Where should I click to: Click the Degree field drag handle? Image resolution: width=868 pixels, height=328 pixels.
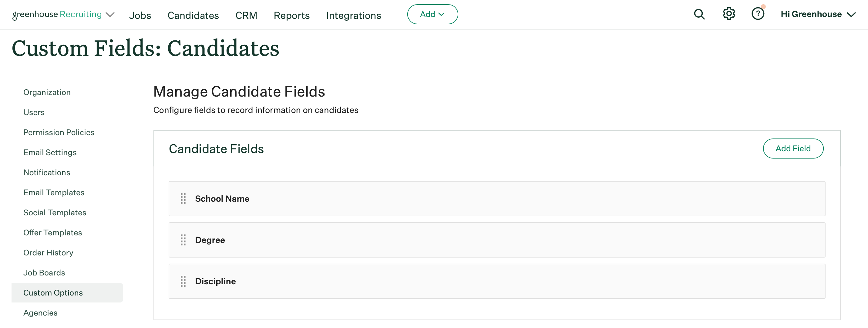tap(183, 240)
